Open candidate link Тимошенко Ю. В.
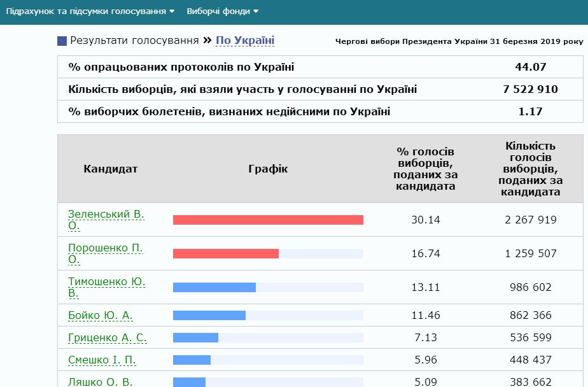This screenshot has width=588, height=387. [106, 287]
